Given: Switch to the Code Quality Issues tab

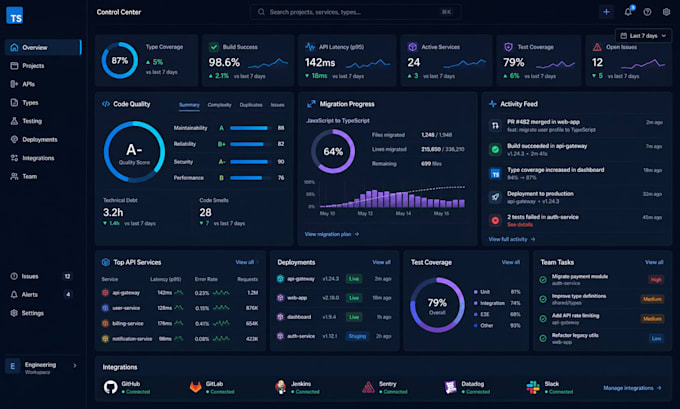Looking at the screenshot, I should [x=278, y=105].
